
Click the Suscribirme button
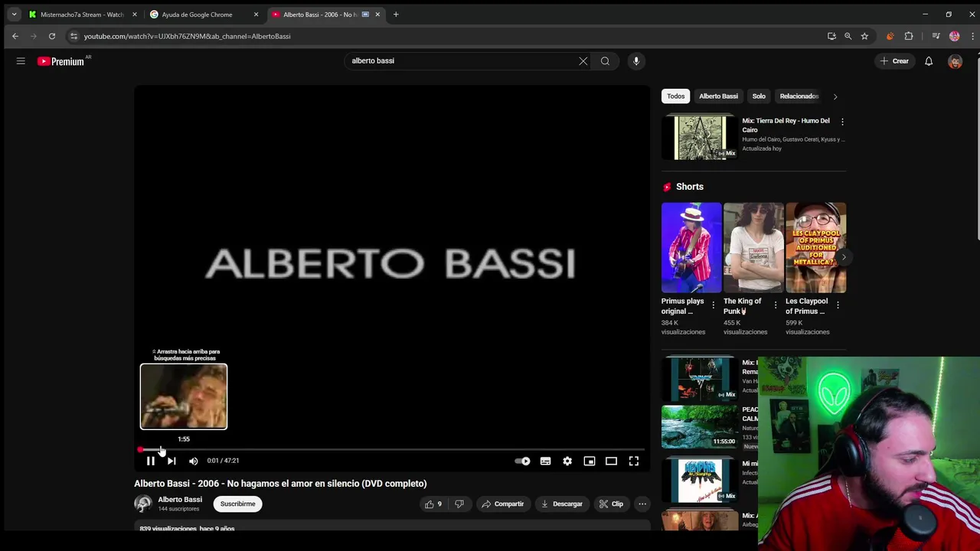tap(237, 504)
